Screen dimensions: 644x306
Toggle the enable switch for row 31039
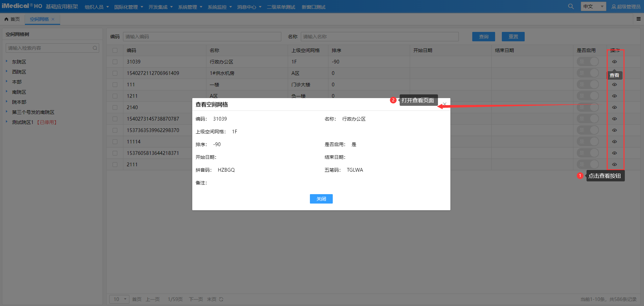click(588, 62)
